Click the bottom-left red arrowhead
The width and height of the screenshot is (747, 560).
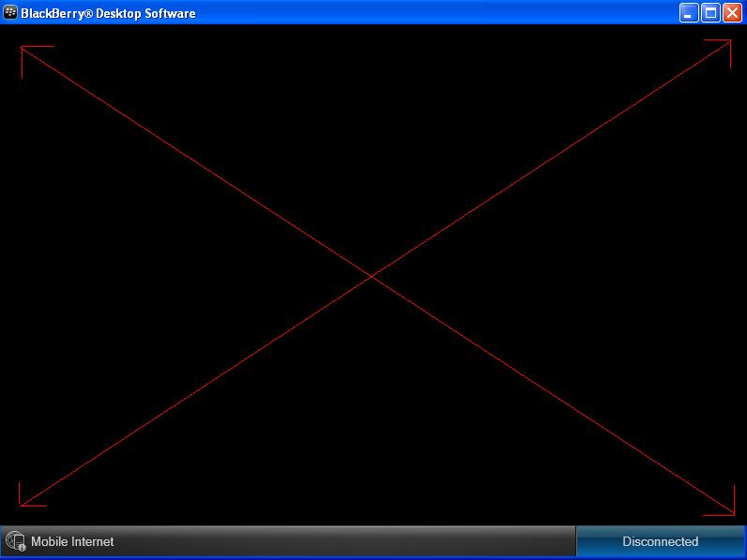pos(23,503)
